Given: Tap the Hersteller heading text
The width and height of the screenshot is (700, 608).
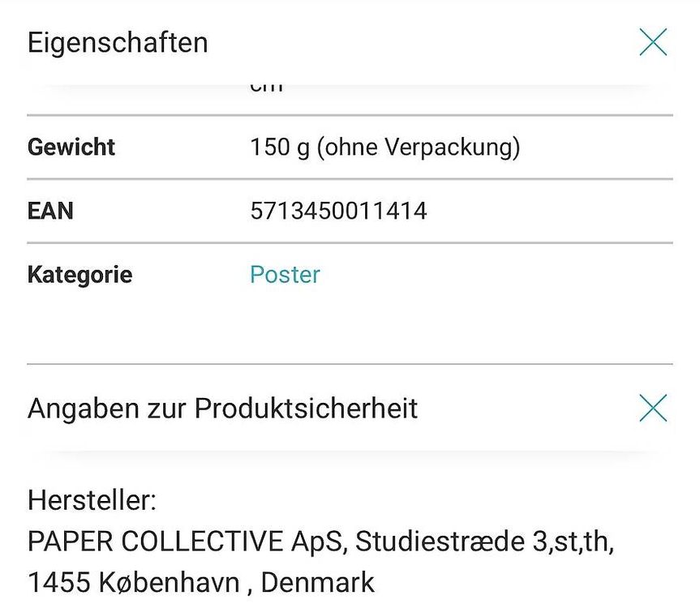Looking at the screenshot, I should (92, 500).
